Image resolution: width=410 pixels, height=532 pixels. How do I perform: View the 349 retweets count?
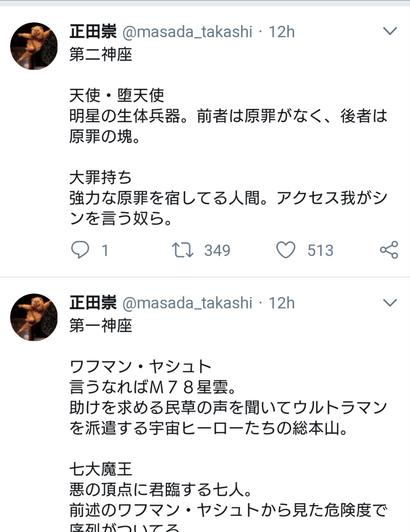[x=217, y=250]
